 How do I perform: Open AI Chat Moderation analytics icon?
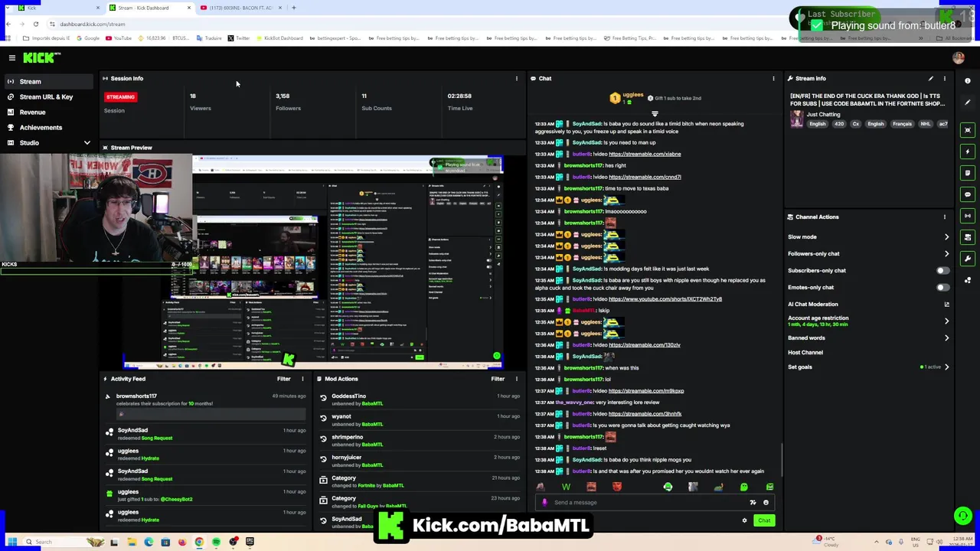[x=946, y=304]
